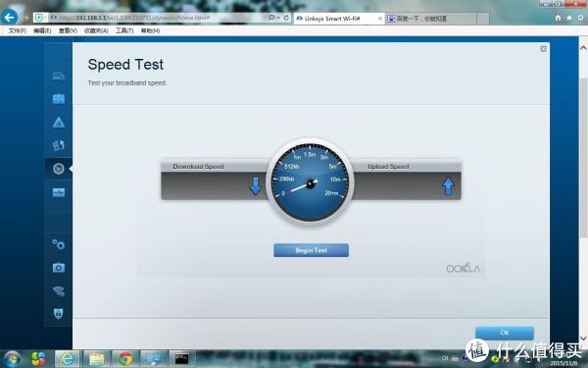The image size is (588, 368).
Task: Open the Wireless settings Wi-Fi icon
Action: click(59, 290)
